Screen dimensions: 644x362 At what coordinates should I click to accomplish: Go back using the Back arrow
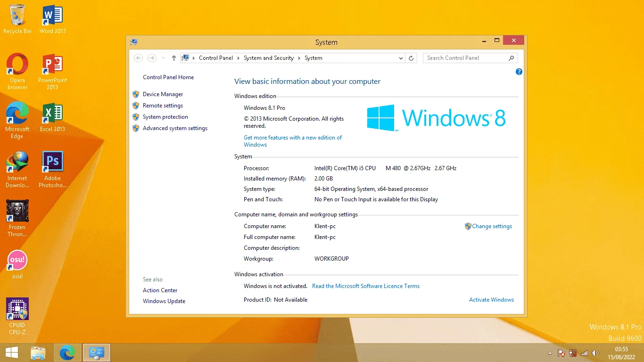tap(138, 58)
